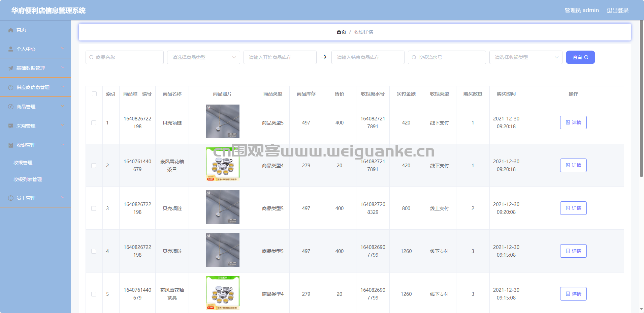Click the 收银流水号 column header
The image size is (644, 313).
tap(373, 94)
